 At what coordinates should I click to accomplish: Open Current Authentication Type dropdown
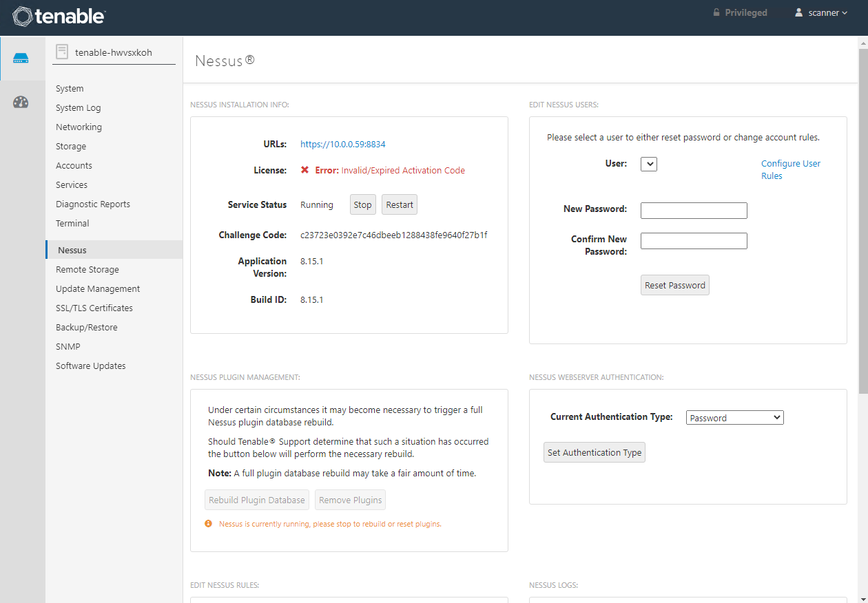tap(735, 418)
